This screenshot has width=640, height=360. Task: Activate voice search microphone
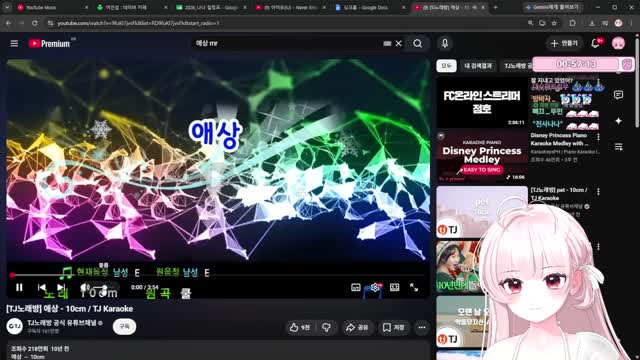point(445,43)
